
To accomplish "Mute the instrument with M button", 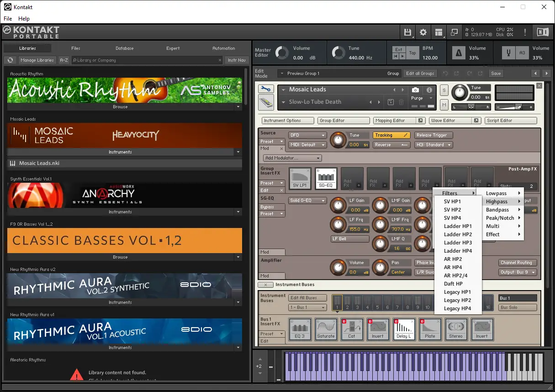I will (444, 105).
